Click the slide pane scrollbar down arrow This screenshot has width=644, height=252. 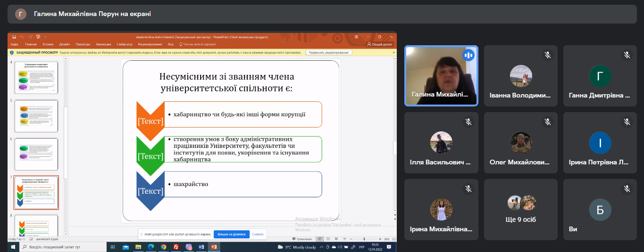tap(66, 234)
